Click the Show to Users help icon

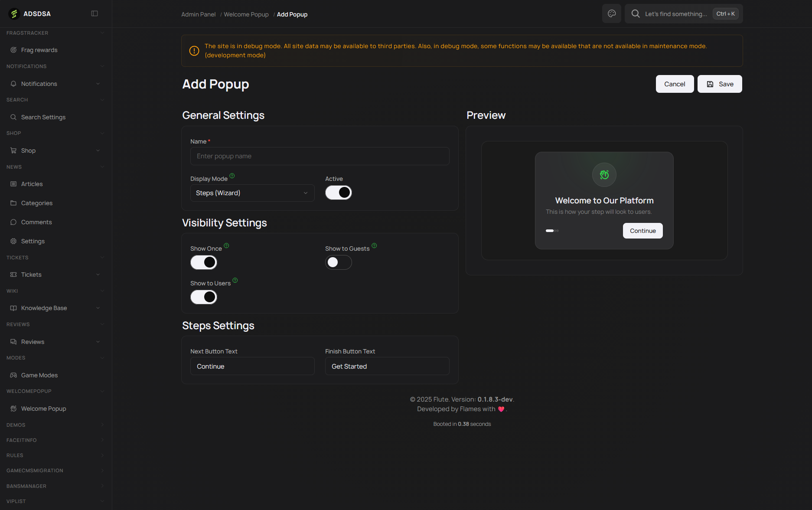tap(235, 280)
